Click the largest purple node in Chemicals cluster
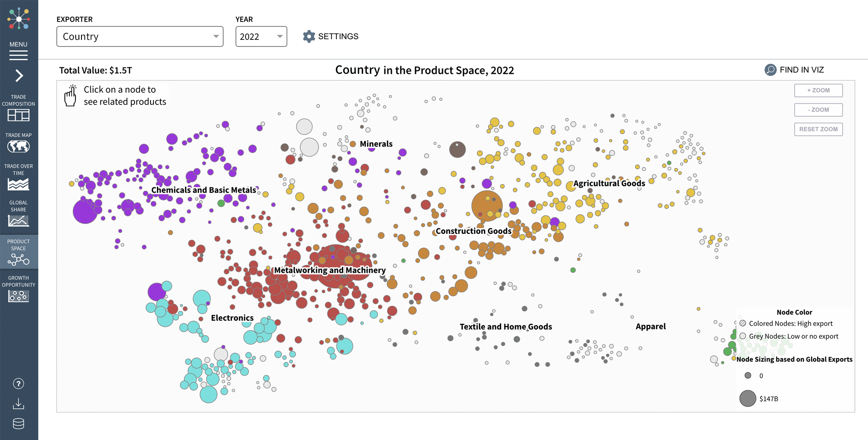The image size is (868, 440). click(x=85, y=211)
